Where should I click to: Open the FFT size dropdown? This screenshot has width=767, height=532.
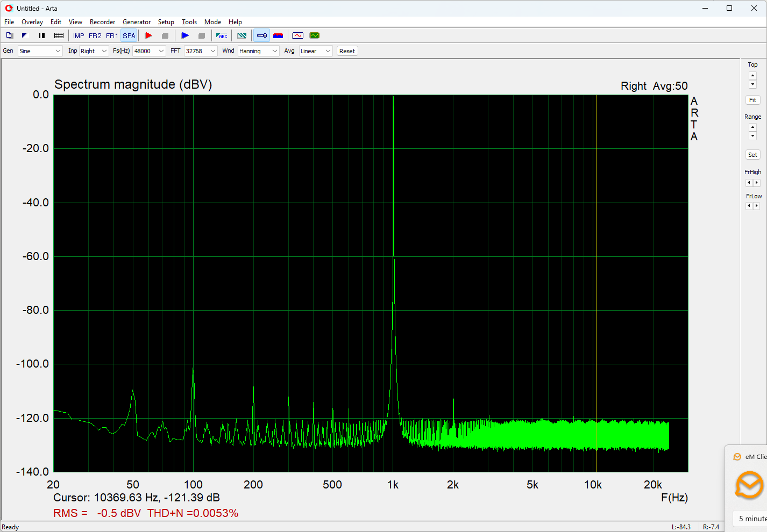click(201, 51)
